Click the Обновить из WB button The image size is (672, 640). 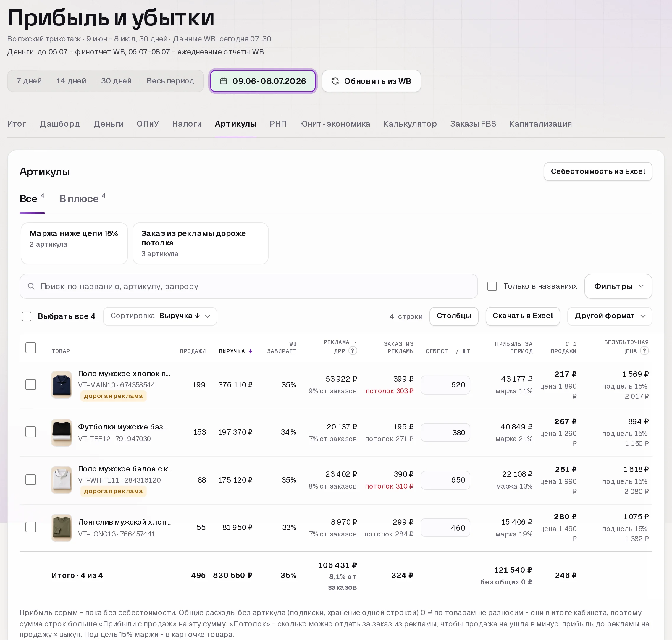[371, 81]
